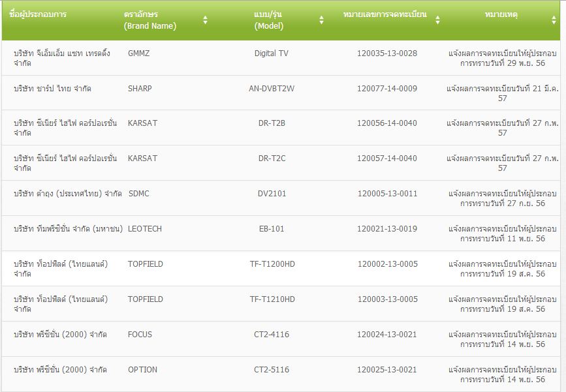Select the company name in the FOCUS row

60,335
